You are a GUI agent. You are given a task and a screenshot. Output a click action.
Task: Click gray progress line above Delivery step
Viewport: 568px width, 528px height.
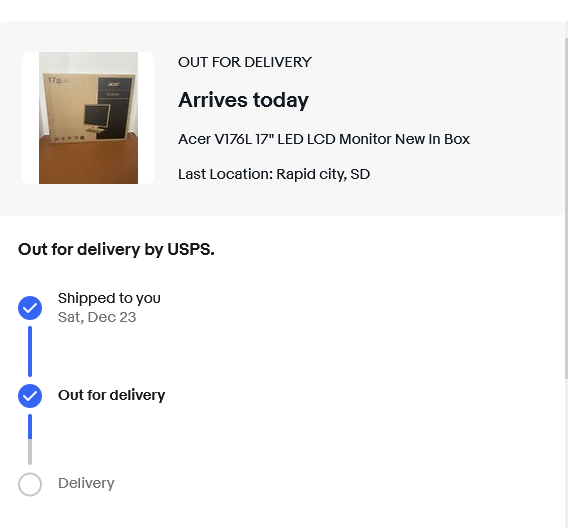pyautogui.click(x=30, y=452)
